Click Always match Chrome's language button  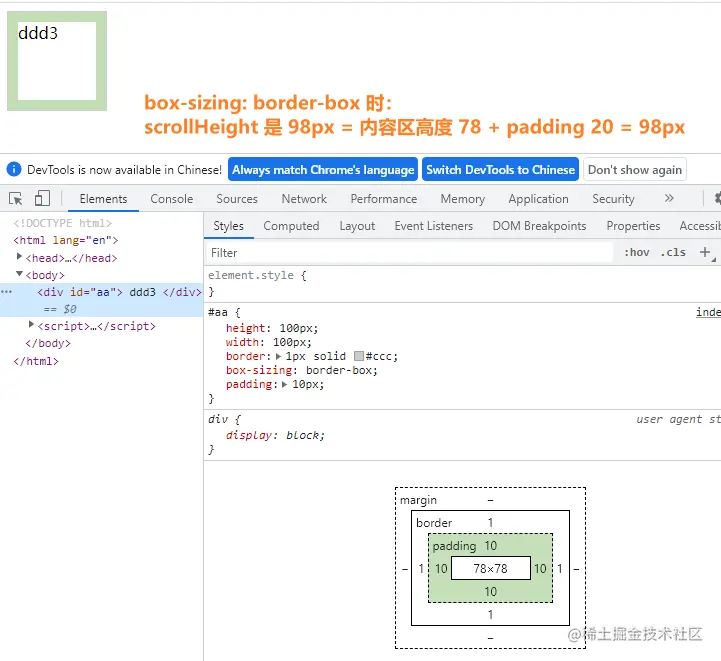(x=323, y=170)
